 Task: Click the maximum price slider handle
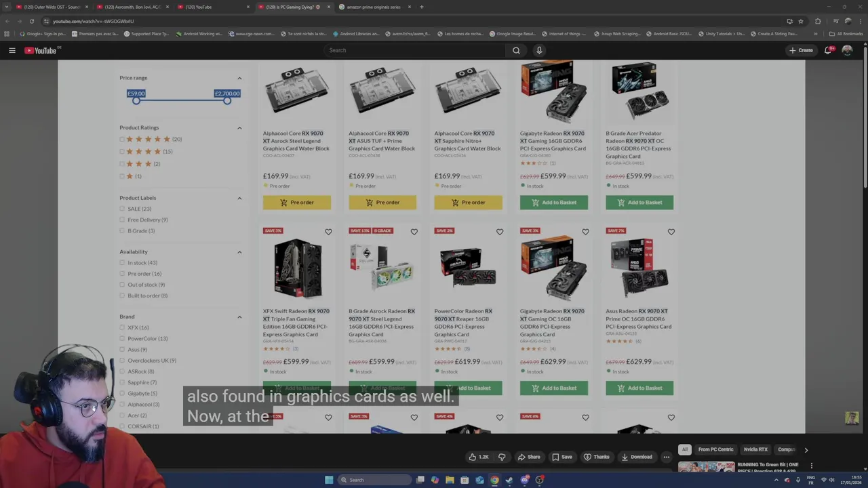click(227, 100)
